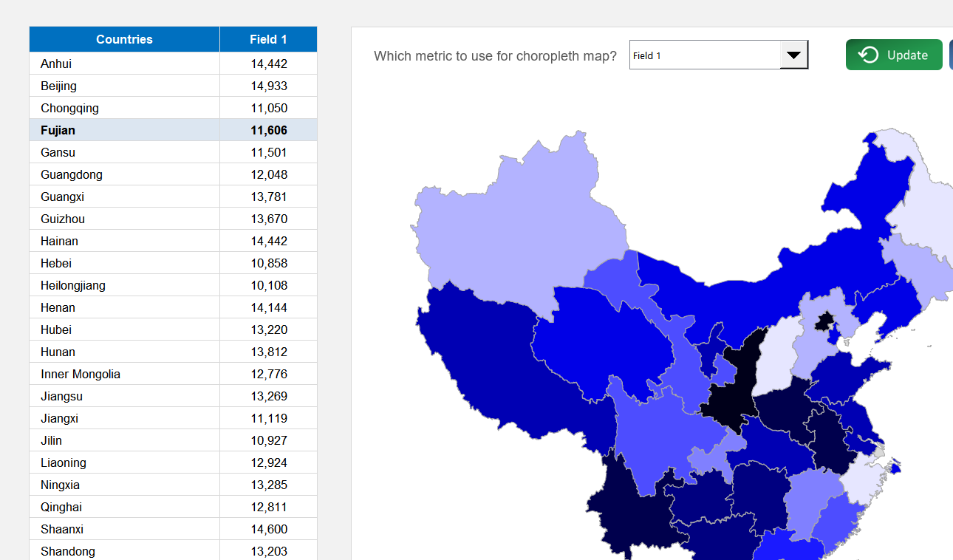The width and height of the screenshot is (953, 560).
Task: Select Guangdong from the countries list
Action: click(124, 174)
